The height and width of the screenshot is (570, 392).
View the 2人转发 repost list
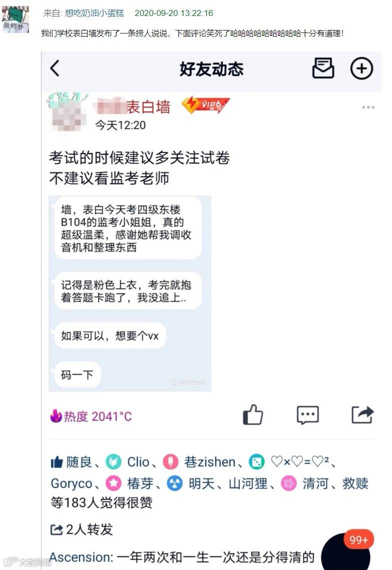tap(81, 529)
